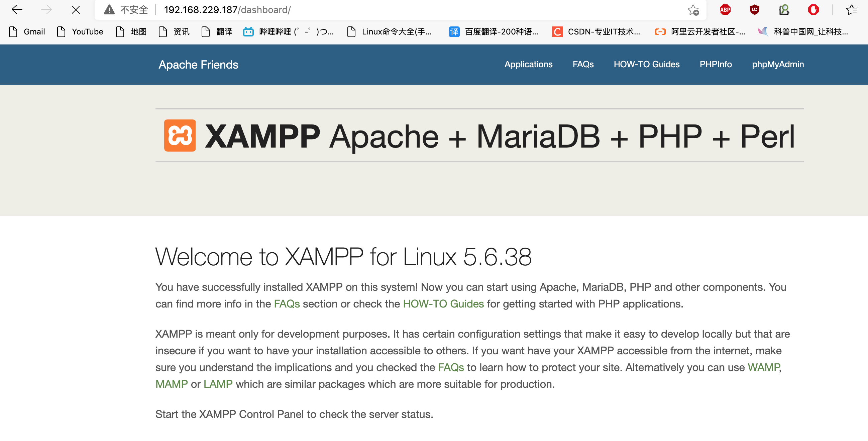Open the favorites list icon
Image resolution: width=868 pixels, height=441 pixels.
[851, 10]
